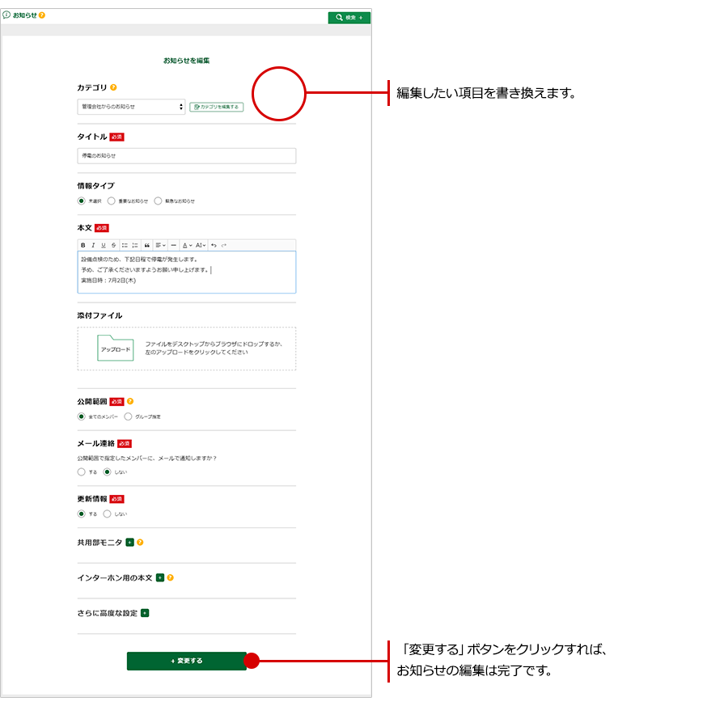This screenshot has width=728, height=706.
Task: Apply strikethrough from the editor toolbar
Action: pyautogui.click(x=114, y=245)
